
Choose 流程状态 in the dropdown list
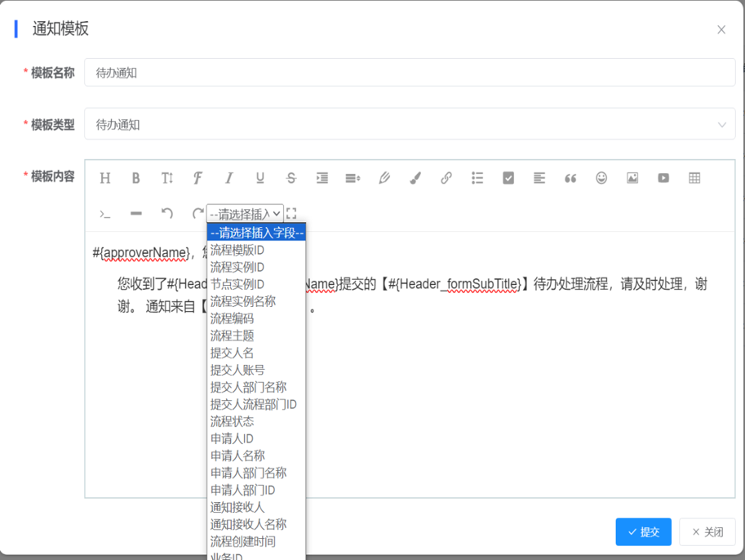[x=233, y=421]
